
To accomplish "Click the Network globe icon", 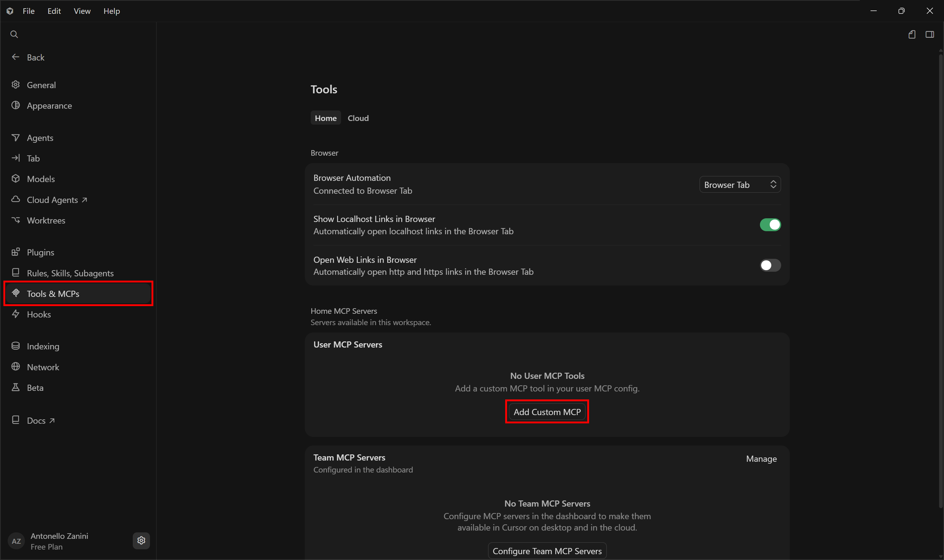I will [15, 367].
